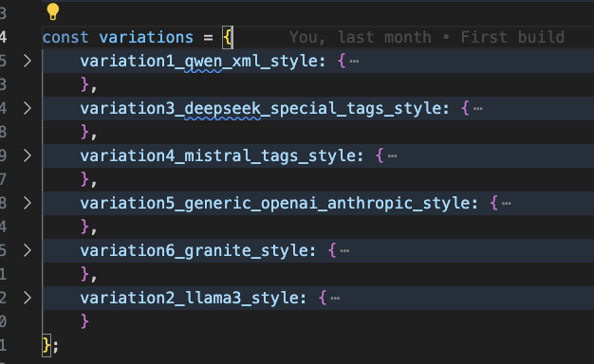Viewport: 594px width, 364px height.
Task: Expand variation5_generic_openai_anthropic_style fold chevron
Action: pos(28,203)
